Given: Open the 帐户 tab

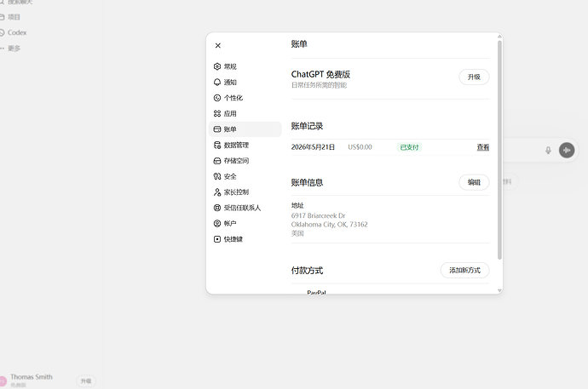Looking at the screenshot, I should point(245,224).
